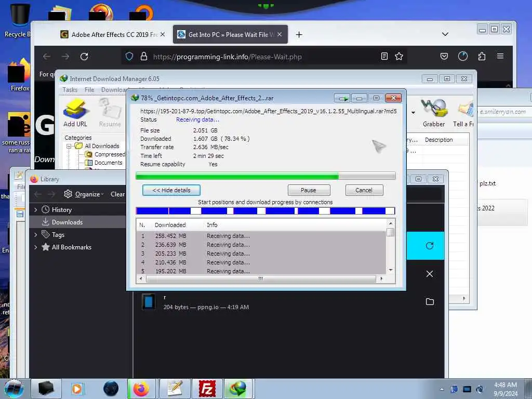Open the Firefox hamburger application menu

pyautogui.click(x=500, y=56)
